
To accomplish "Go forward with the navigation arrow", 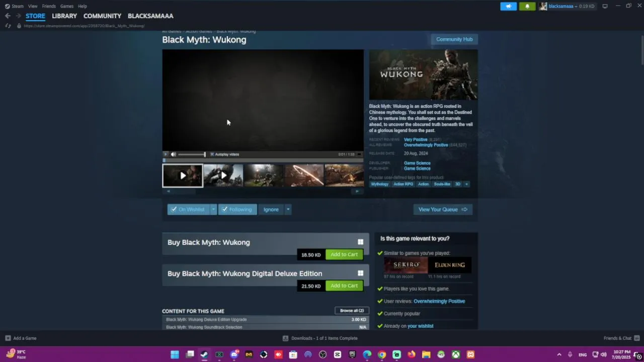I will (18, 16).
